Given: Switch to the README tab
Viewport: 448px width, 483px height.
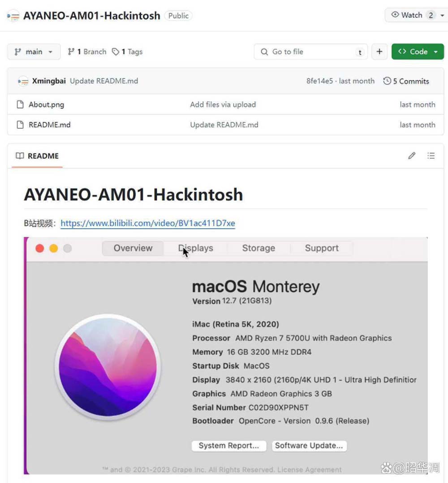Looking at the screenshot, I should pos(37,156).
